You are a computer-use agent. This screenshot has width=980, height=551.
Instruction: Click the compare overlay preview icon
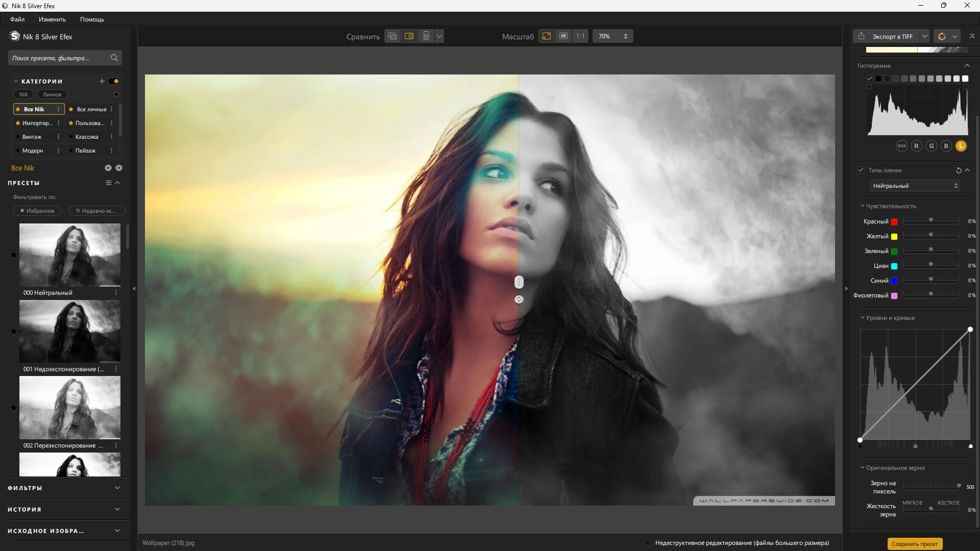click(x=393, y=36)
